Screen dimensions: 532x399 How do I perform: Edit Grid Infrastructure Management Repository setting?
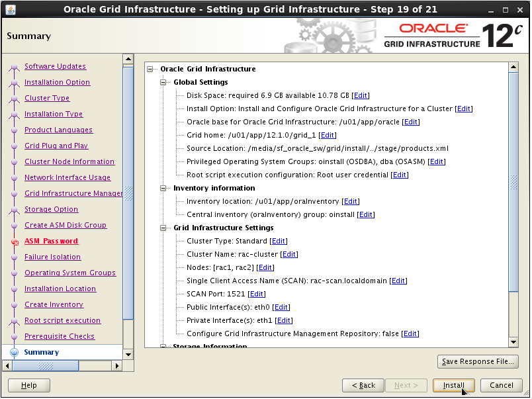tap(410, 334)
